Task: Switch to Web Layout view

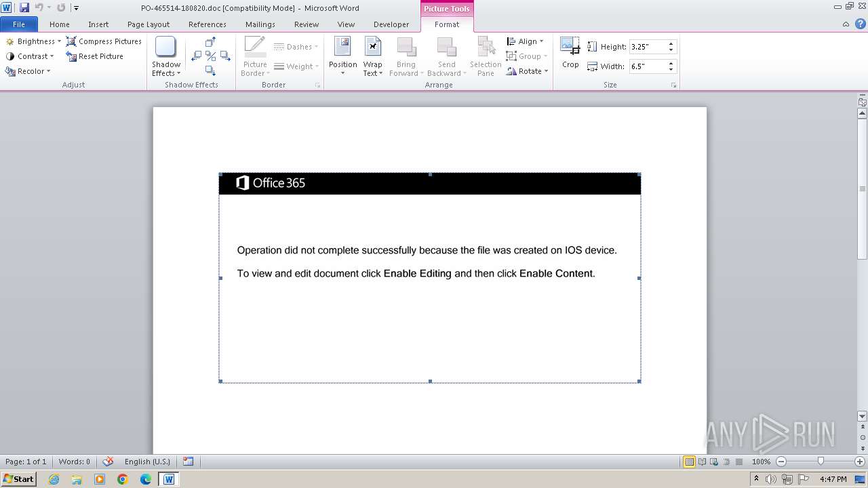Action: point(713,462)
